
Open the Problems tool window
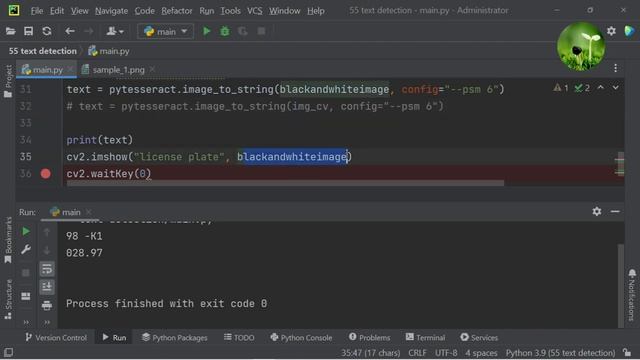pos(369,338)
